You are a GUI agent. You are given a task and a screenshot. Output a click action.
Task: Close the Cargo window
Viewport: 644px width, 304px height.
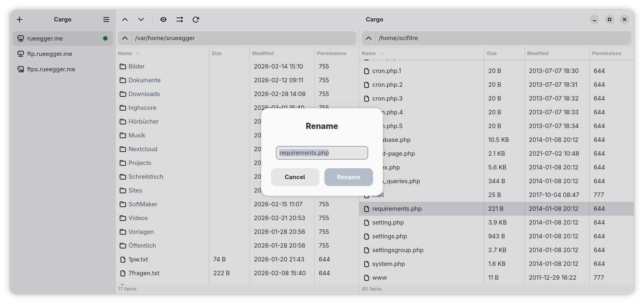click(625, 19)
